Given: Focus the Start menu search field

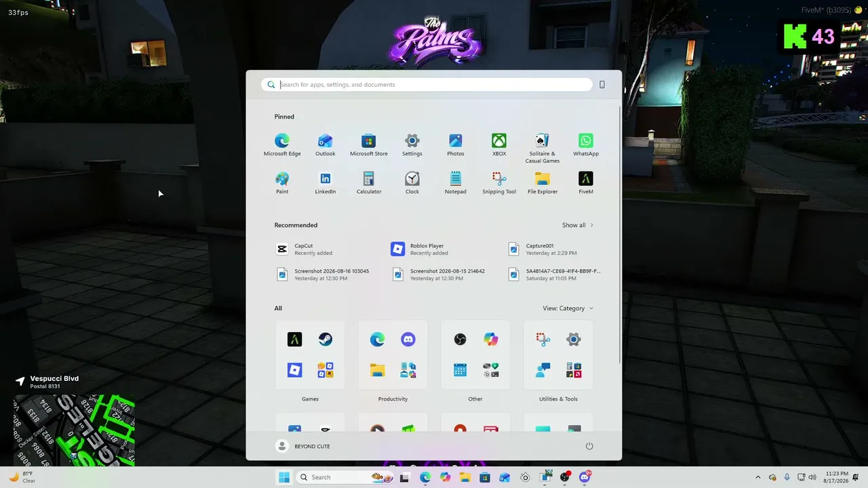Looking at the screenshot, I should (x=427, y=85).
